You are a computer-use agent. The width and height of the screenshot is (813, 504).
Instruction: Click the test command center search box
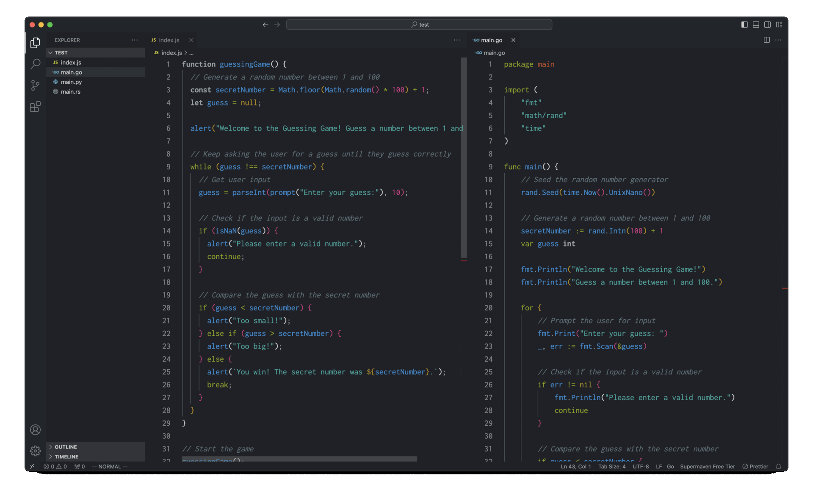pos(419,25)
